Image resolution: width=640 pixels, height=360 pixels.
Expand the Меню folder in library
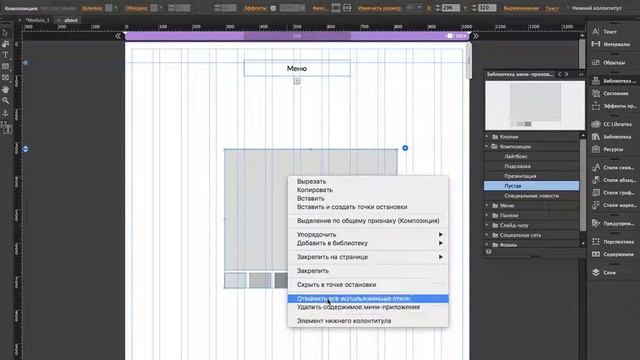click(487, 205)
